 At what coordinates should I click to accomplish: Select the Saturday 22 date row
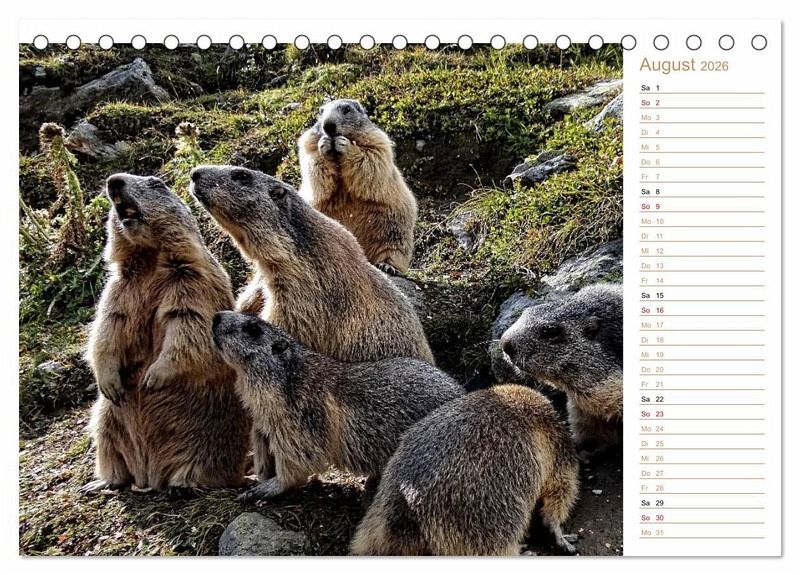coord(701,399)
